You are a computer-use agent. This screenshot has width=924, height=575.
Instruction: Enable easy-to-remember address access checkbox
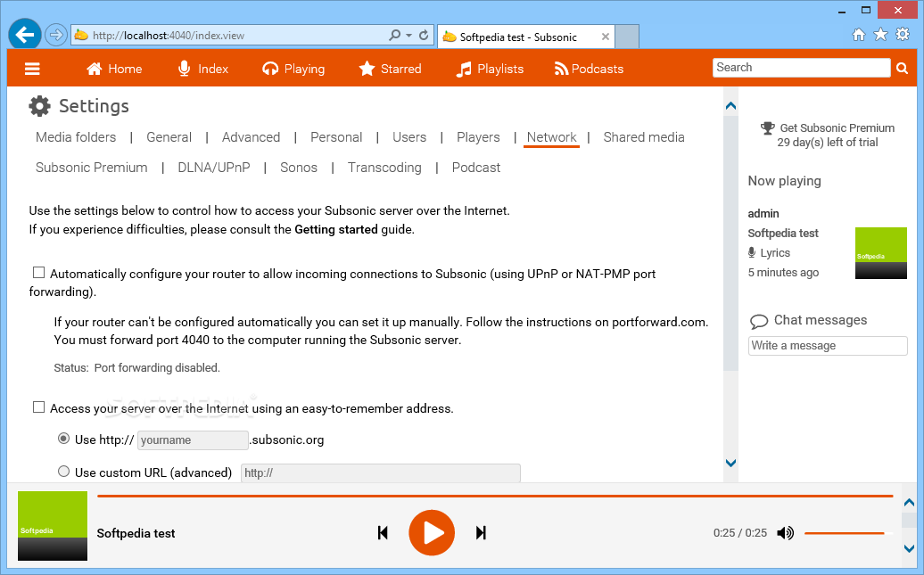[39, 407]
